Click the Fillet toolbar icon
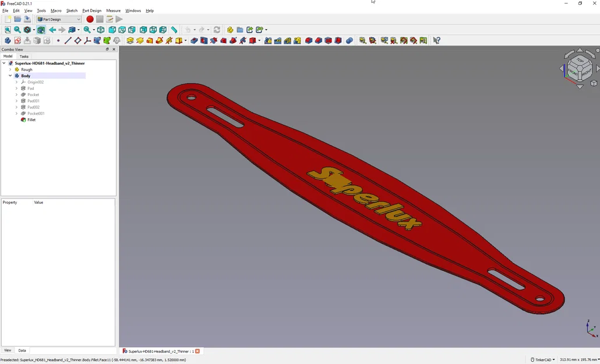600x364 pixels. pos(309,41)
